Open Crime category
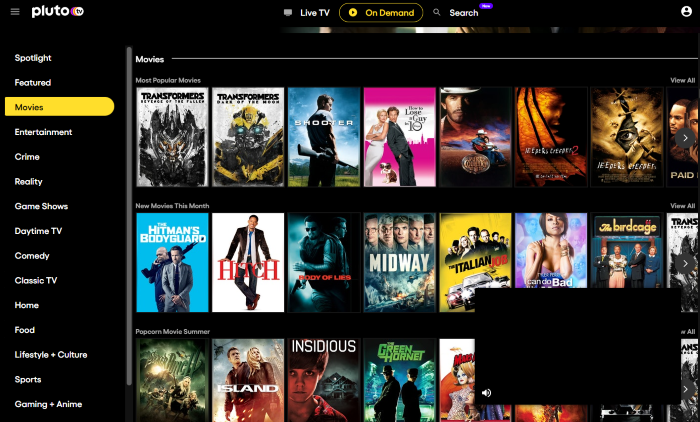This screenshot has height=422, width=700. pos(27,157)
